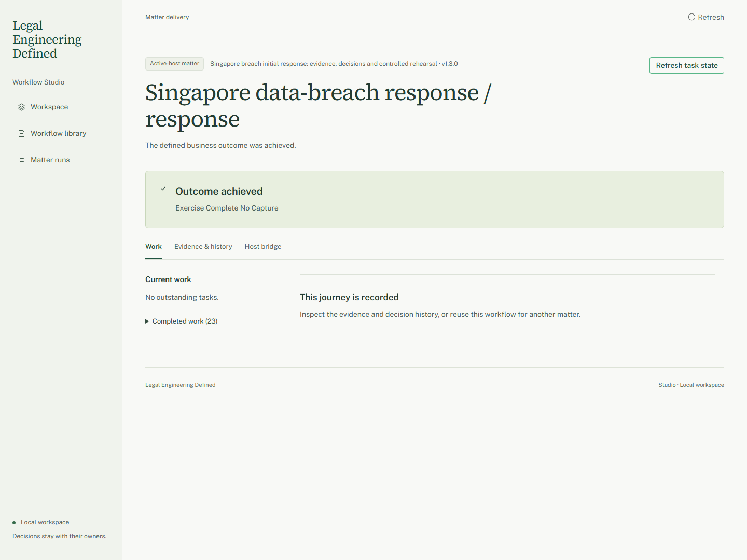Click the Legal Engineering Defined sidebar logo
The image size is (747, 560).
(47, 39)
